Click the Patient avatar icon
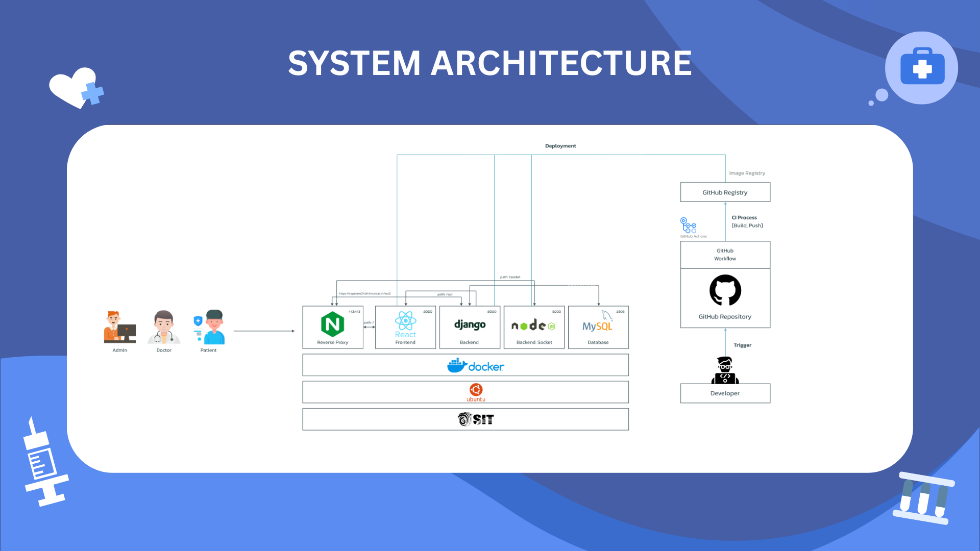The width and height of the screenshot is (980, 551). point(209,327)
